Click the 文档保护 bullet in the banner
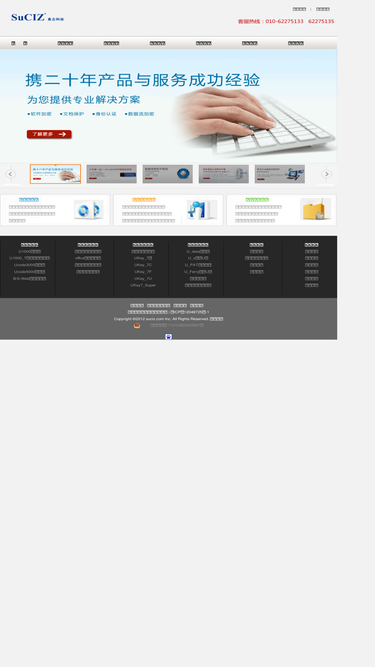 coord(72,114)
